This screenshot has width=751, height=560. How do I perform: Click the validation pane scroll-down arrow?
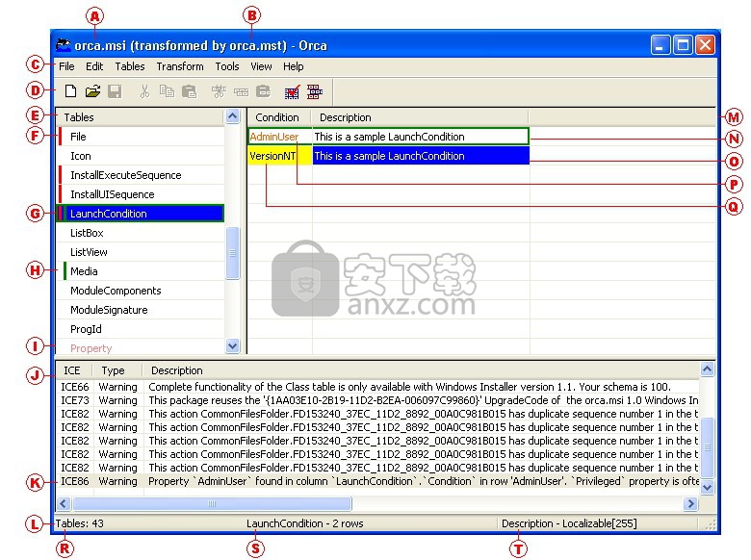point(707,487)
